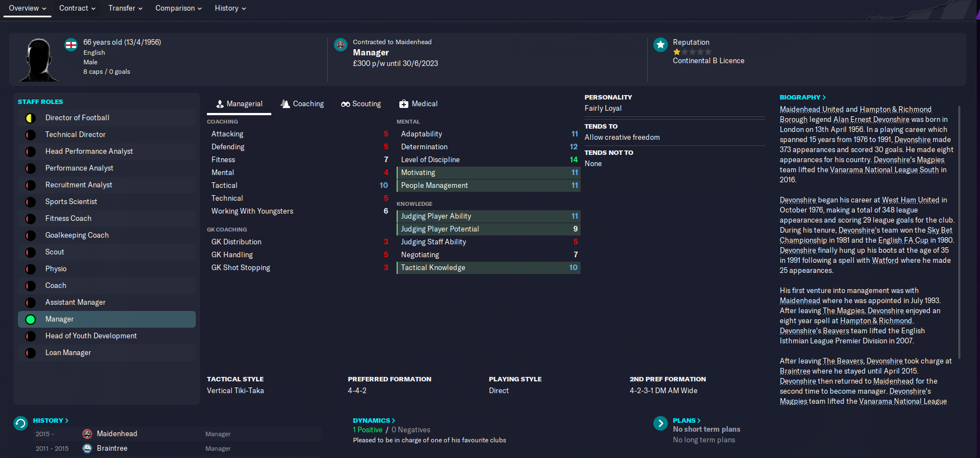Open the History circular arrow icon
This screenshot has height=458, width=980.
coord(21,423)
